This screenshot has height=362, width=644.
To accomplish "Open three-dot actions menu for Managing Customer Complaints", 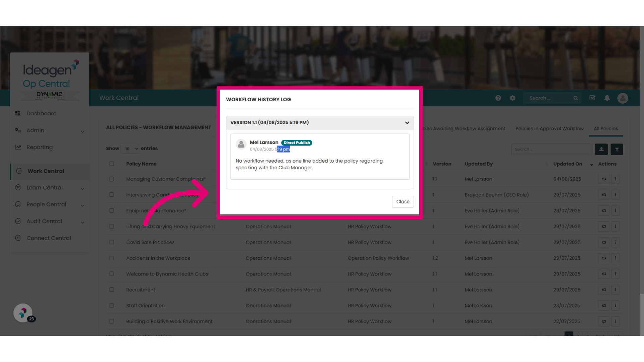I will pos(615,179).
